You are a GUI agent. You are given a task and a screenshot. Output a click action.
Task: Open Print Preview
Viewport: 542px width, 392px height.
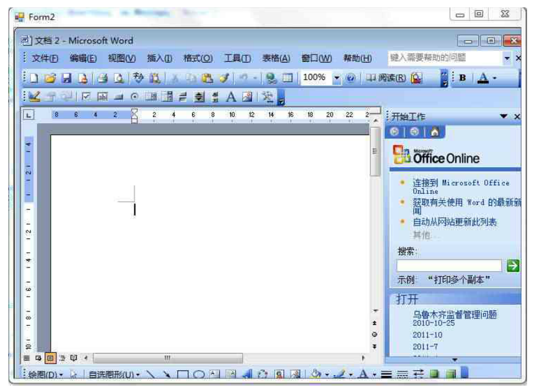[118, 78]
